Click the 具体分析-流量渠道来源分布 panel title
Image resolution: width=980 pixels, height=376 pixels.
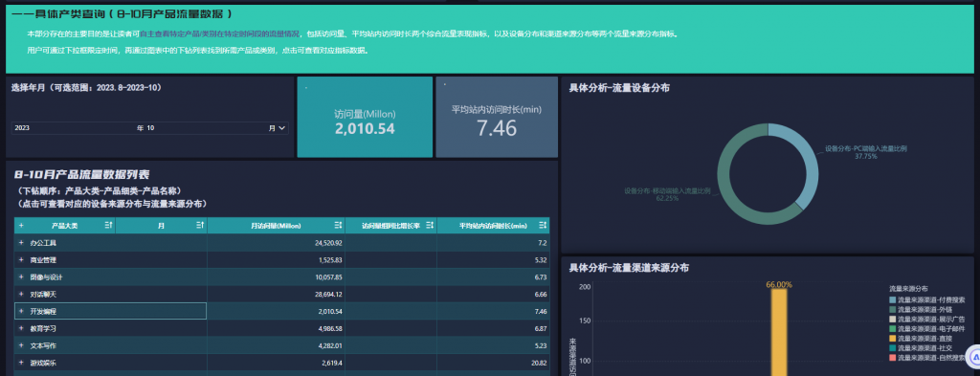click(629, 267)
